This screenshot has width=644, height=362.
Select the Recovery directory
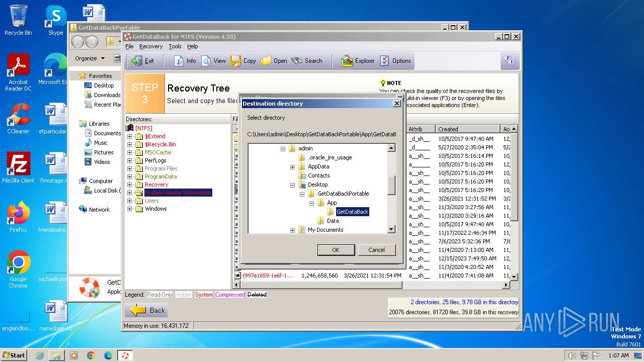tap(156, 185)
